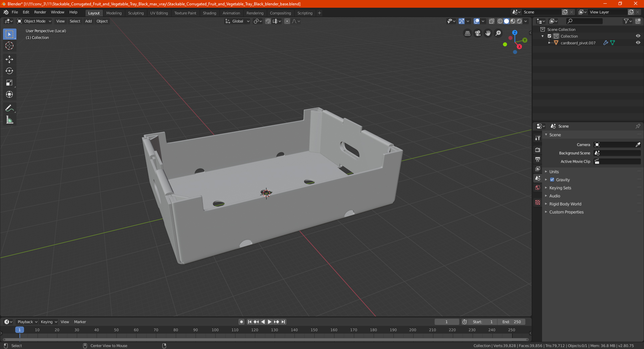
Task: Click the zoom view magnifier icon
Action: coord(498,33)
